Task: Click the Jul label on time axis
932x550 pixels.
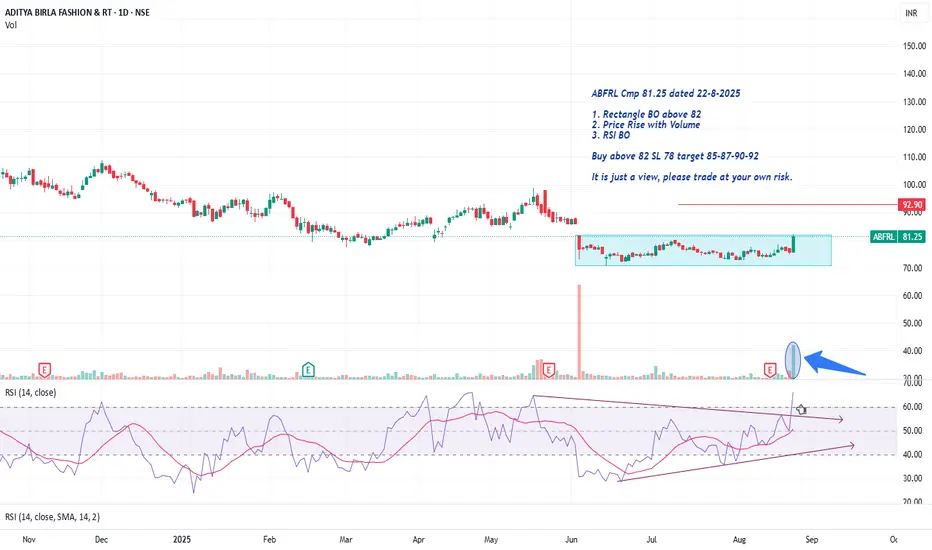Action: pos(651,540)
